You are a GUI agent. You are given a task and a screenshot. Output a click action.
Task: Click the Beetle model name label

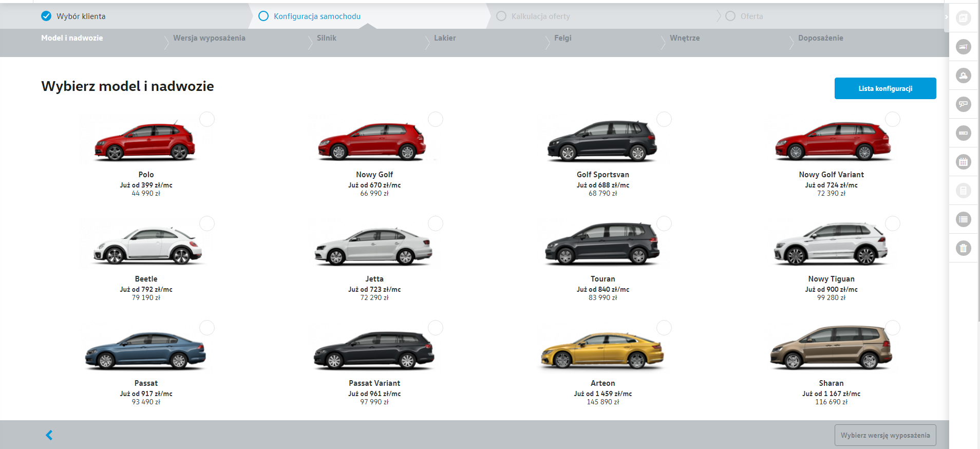[x=146, y=279]
